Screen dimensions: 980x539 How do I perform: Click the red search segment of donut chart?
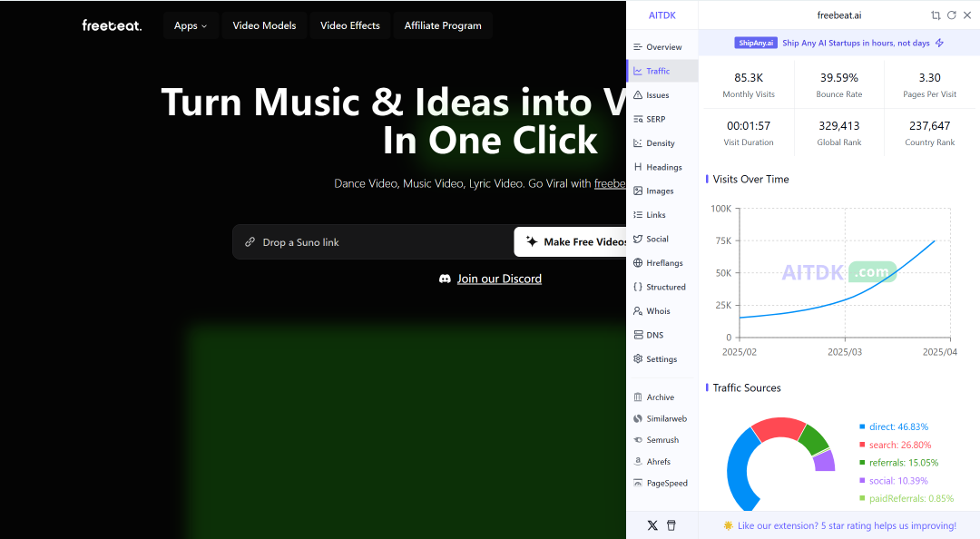tap(779, 427)
